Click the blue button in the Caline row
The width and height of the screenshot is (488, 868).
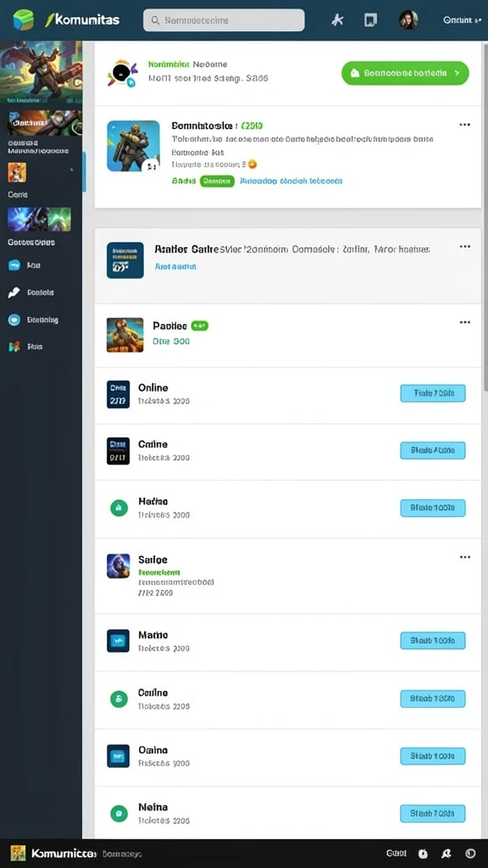click(x=433, y=451)
